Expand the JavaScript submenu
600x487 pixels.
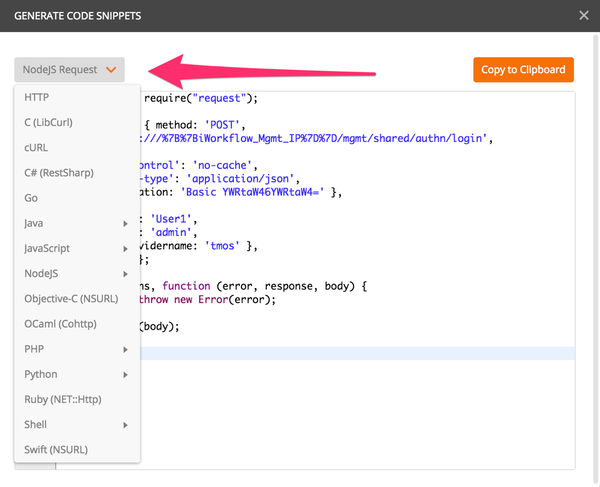click(x=125, y=248)
